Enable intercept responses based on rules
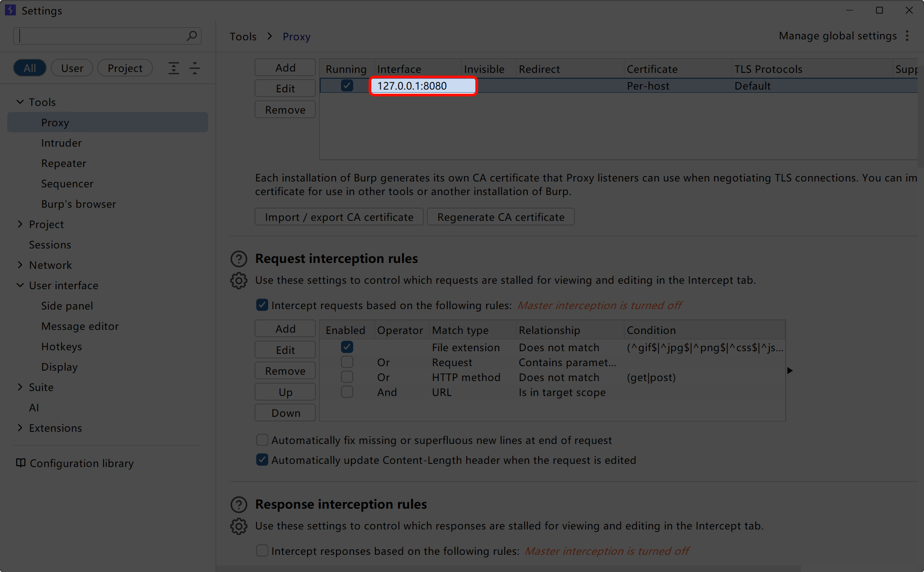 coord(262,551)
